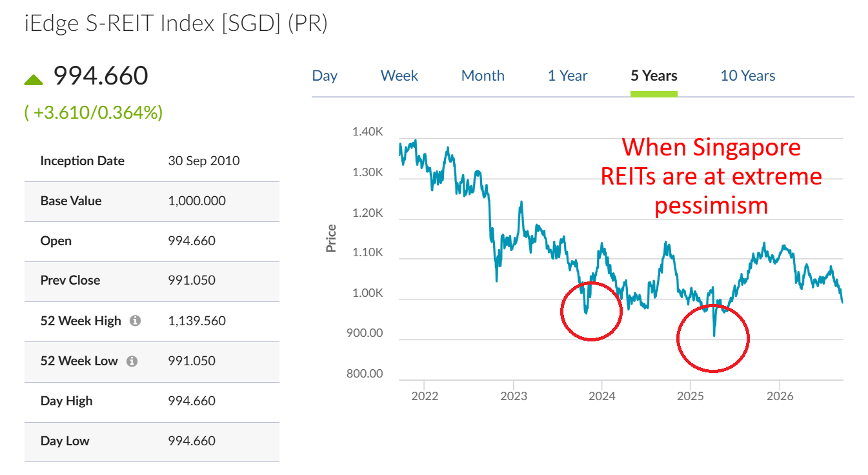Click the Inception Date row
Viewport: 868px width, 475px height.
tap(152, 161)
